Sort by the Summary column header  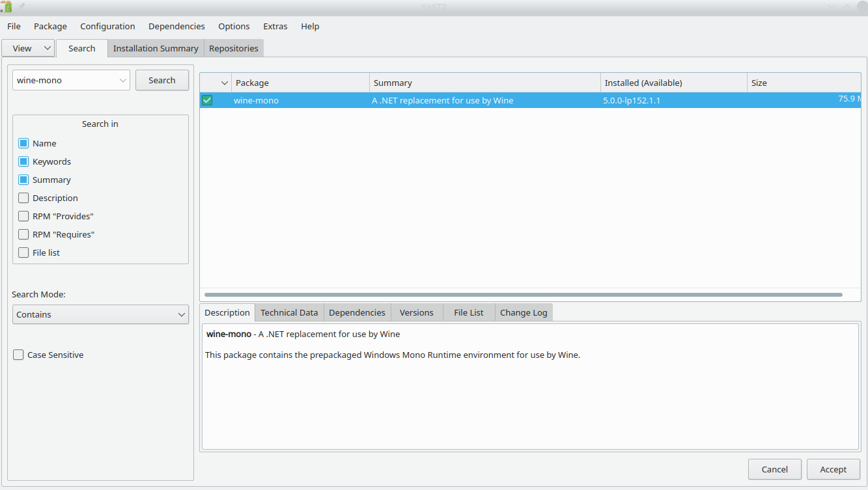pos(485,83)
